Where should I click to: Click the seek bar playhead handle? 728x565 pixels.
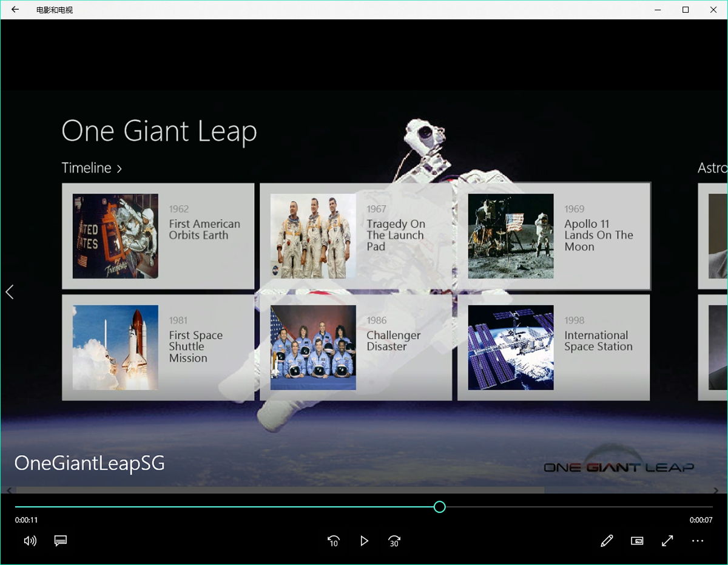coord(440,507)
